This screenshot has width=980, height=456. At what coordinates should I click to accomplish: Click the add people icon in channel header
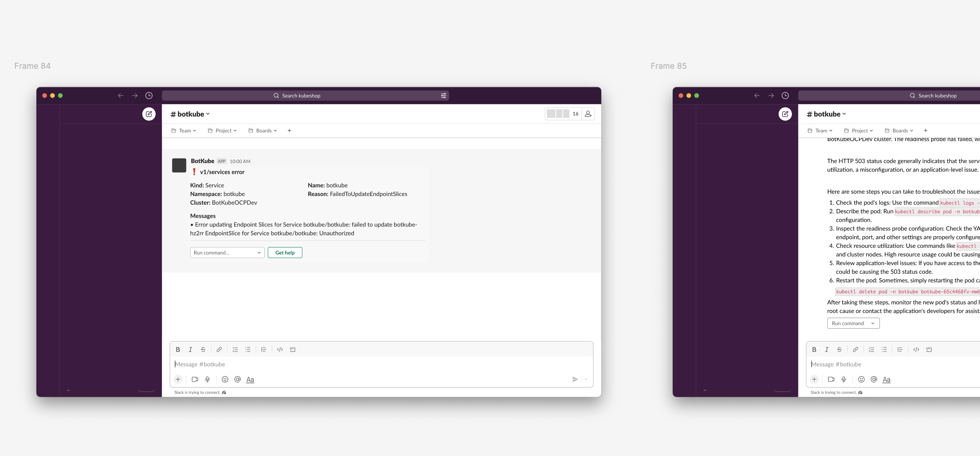[588, 114]
